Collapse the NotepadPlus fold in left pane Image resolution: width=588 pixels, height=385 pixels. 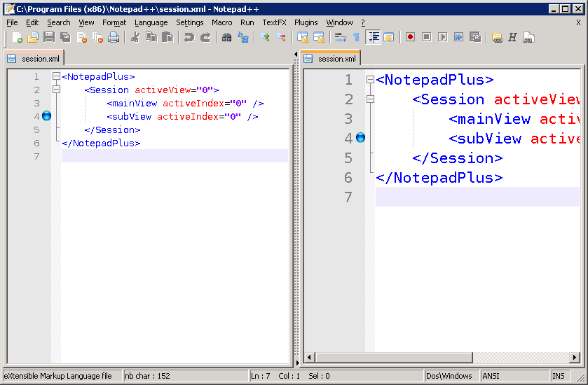click(56, 77)
